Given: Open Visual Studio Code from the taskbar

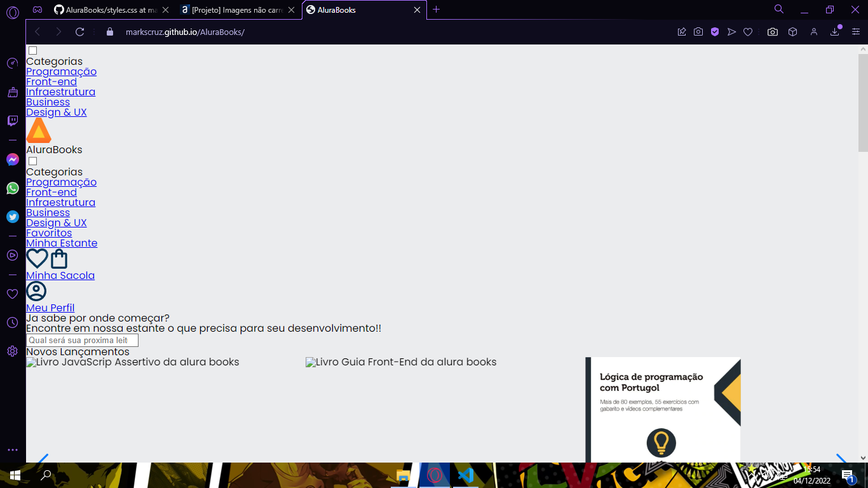Looking at the screenshot, I should [x=466, y=475].
